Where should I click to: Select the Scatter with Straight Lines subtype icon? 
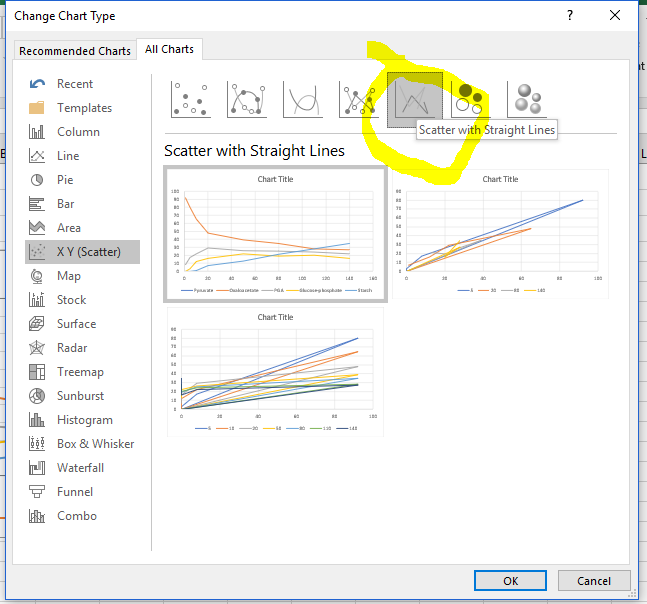coord(415,99)
